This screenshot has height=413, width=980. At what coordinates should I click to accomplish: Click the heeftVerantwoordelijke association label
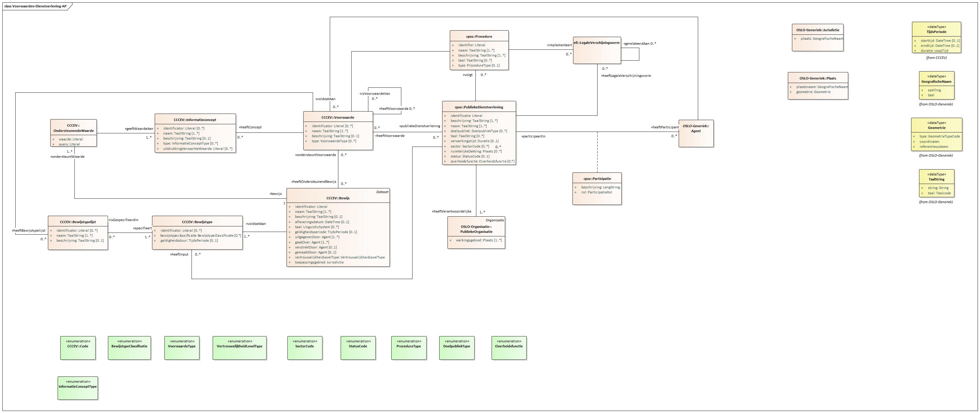pos(451,211)
